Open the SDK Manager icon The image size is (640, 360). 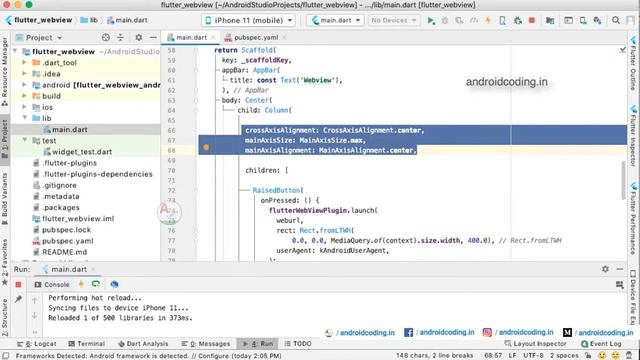598,20
